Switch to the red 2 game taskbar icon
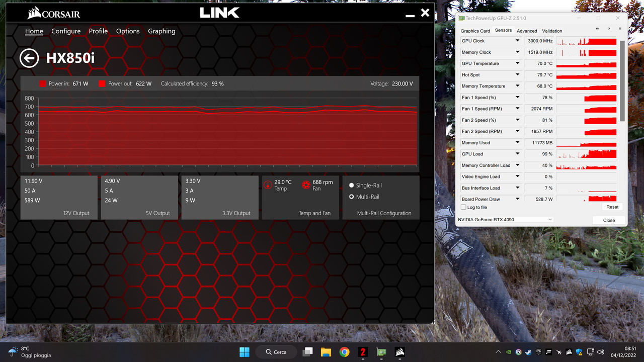 [x=363, y=352]
